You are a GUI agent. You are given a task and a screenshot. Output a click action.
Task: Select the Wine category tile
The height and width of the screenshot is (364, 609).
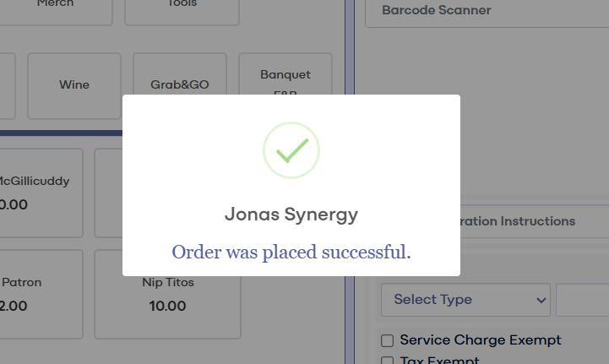coord(74,85)
